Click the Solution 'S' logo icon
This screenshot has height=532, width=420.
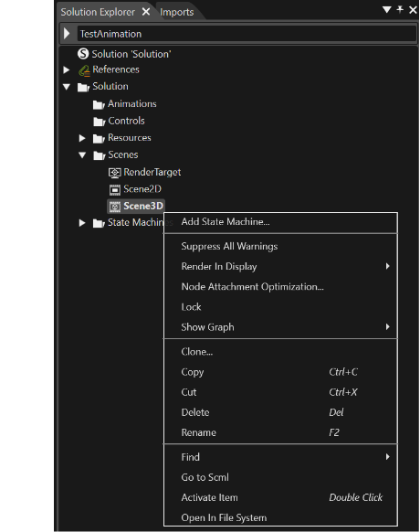coord(83,54)
